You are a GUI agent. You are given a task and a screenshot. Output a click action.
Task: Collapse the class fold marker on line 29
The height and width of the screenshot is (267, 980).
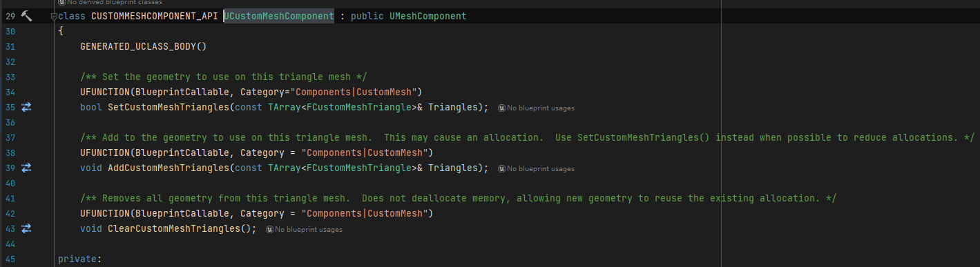click(55, 16)
